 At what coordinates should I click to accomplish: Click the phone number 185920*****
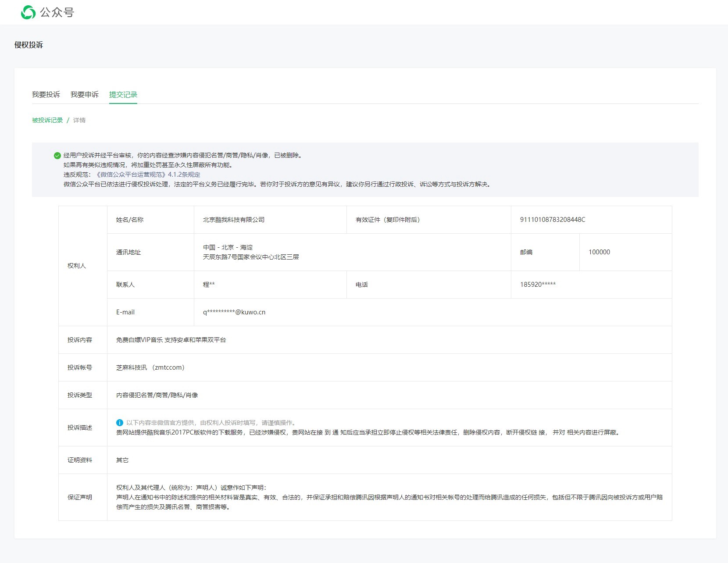pyautogui.click(x=538, y=285)
